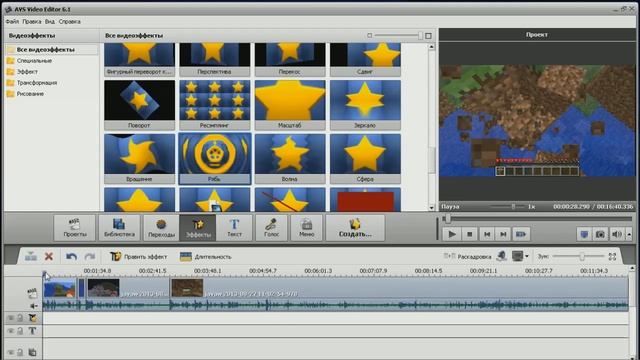Image resolution: width=640 pixels, height=360 pixels.
Task: Click Длительность button
Action: point(206,256)
